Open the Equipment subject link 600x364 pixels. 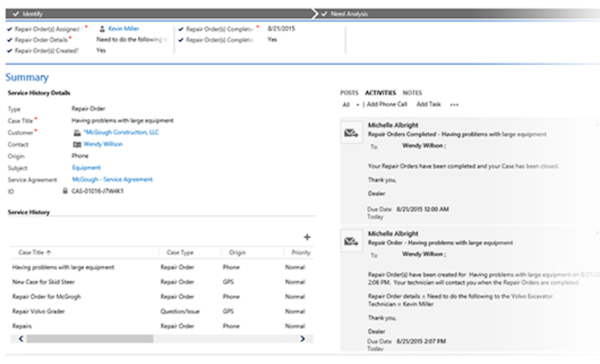(86, 168)
